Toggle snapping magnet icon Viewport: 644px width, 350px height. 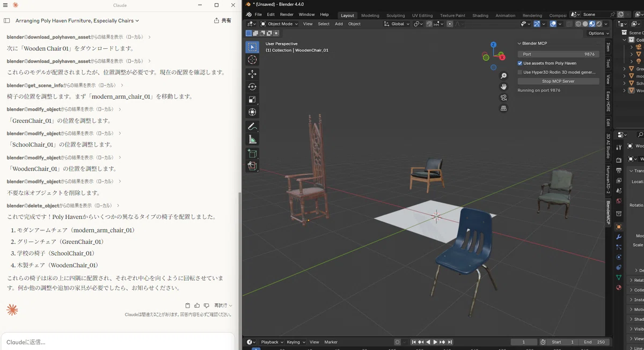pyautogui.click(x=429, y=24)
